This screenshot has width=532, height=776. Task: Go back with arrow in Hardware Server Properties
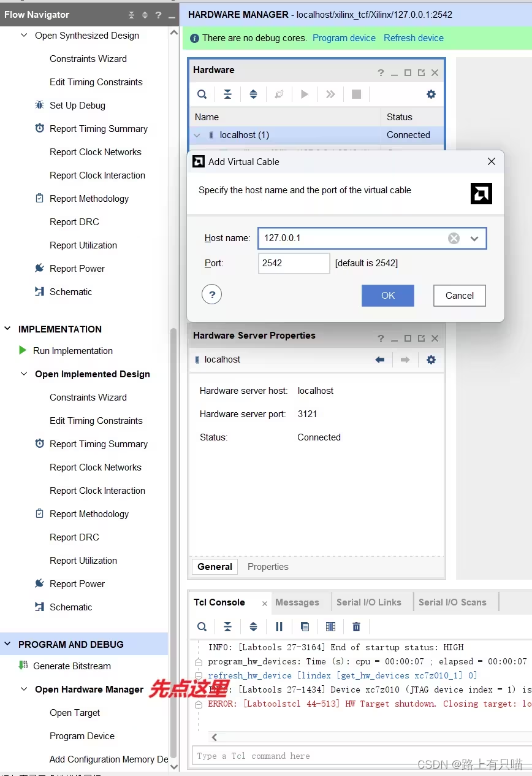tap(380, 360)
